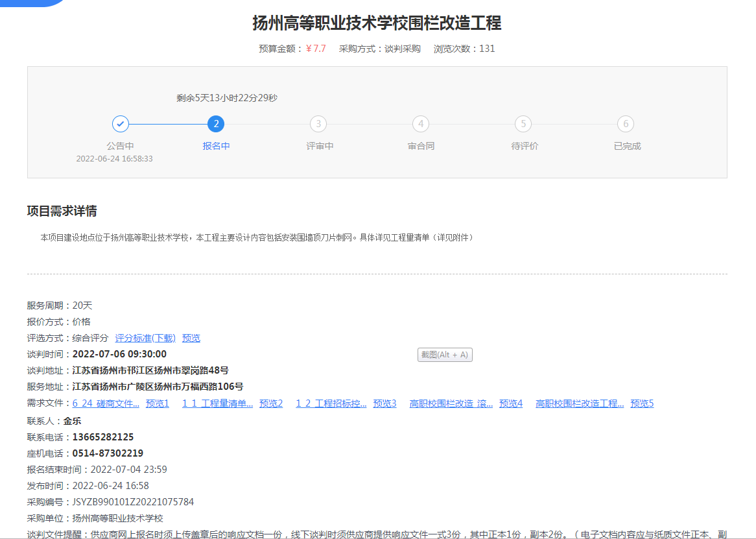Click step 6 circle for 已完成

[626, 124]
